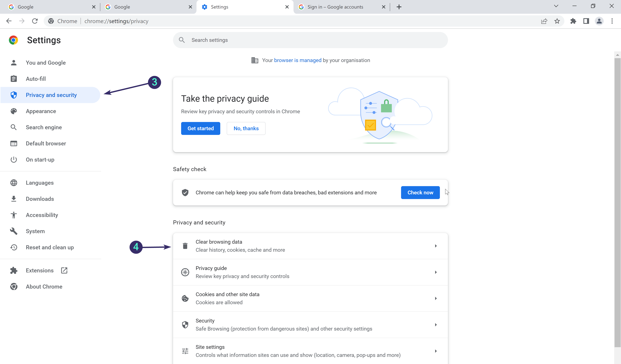Click the On start-up power icon
This screenshot has width=621, height=364.
14,159
